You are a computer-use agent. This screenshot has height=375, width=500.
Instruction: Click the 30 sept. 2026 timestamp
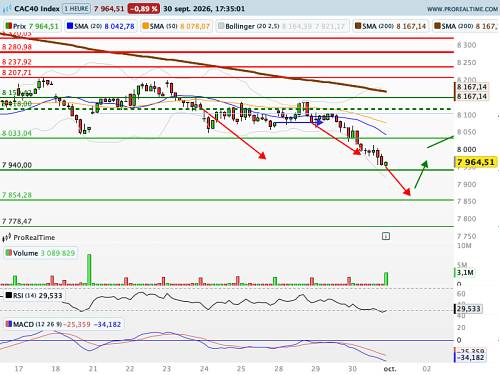(204, 9)
